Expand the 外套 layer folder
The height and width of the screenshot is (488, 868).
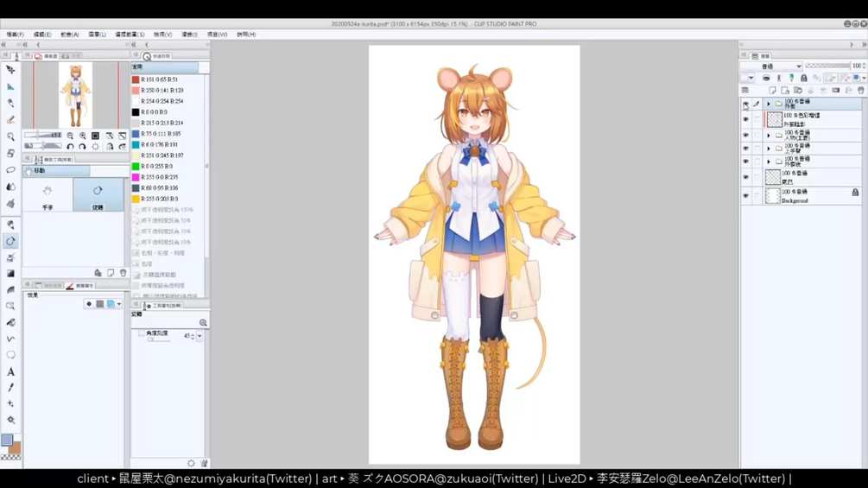click(x=769, y=104)
